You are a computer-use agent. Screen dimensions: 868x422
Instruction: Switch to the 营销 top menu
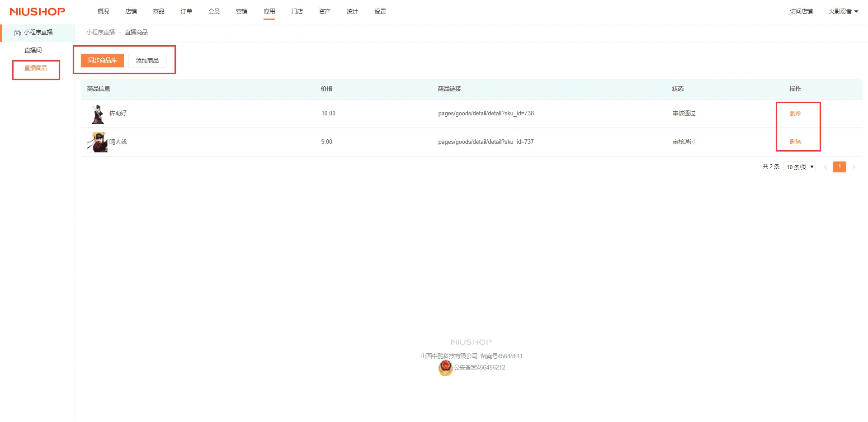(241, 11)
